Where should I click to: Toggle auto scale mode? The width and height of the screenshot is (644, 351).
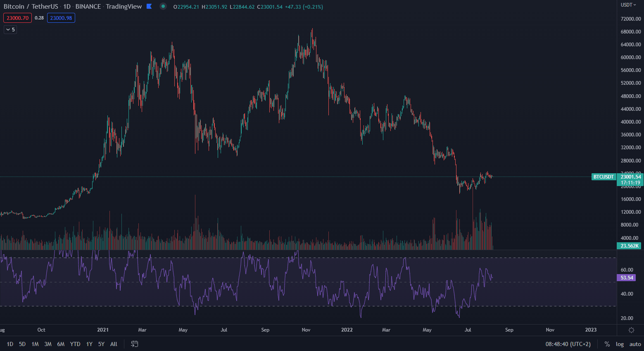[635, 344]
